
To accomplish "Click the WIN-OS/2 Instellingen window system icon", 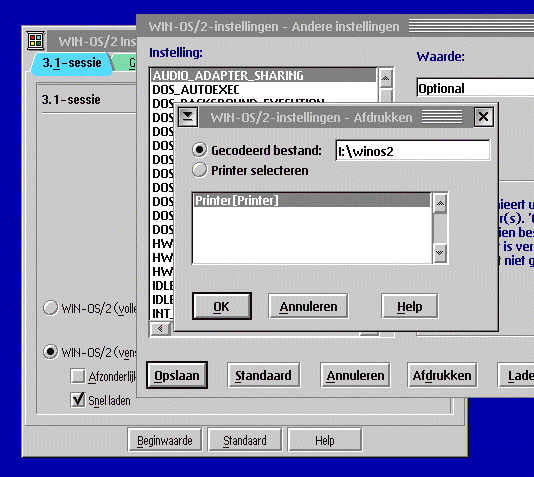I will (x=35, y=41).
